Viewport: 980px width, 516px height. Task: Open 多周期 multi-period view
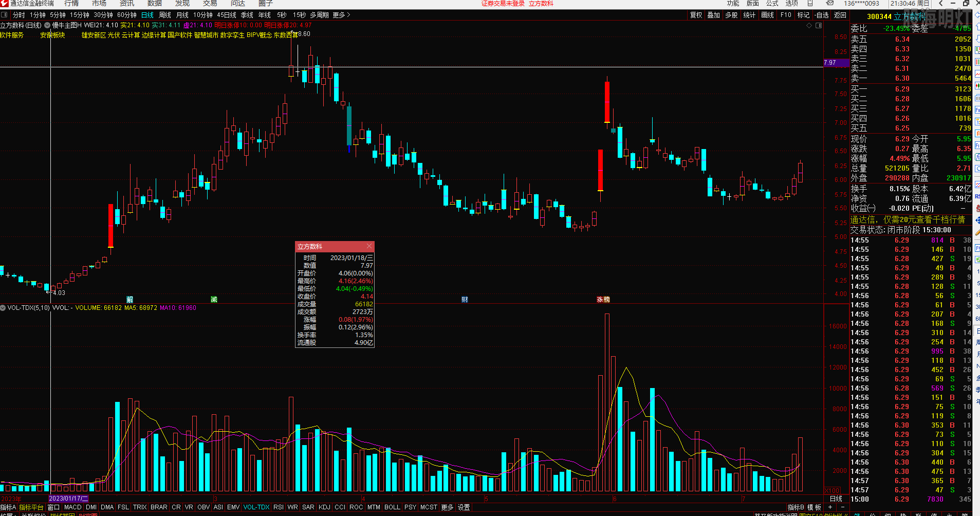[319, 15]
